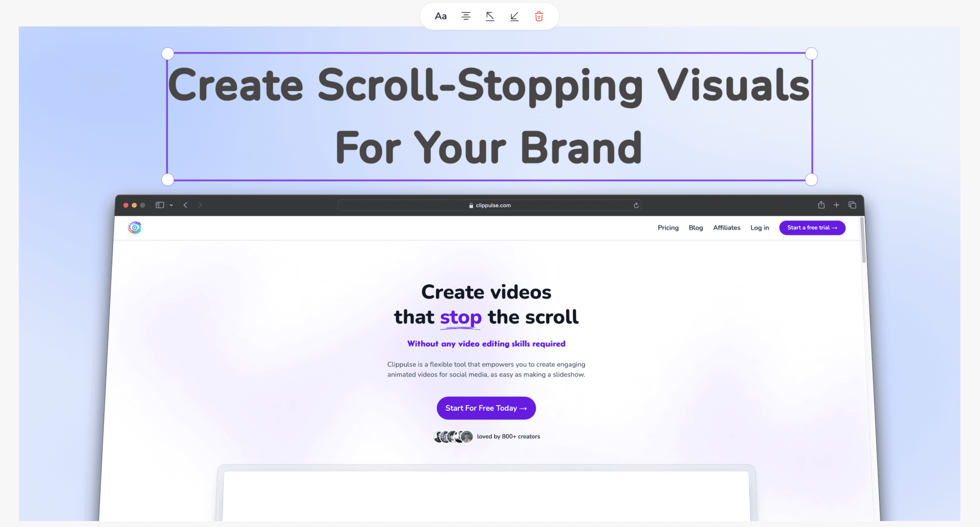The width and height of the screenshot is (980, 527).
Task: Show tab overview icon in browser
Action: [852, 205]
